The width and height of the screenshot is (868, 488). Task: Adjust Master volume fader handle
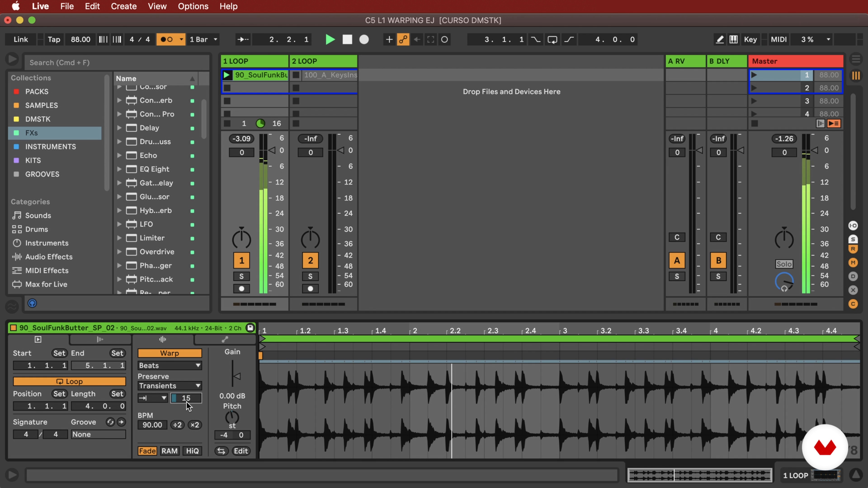pos(814,150)
